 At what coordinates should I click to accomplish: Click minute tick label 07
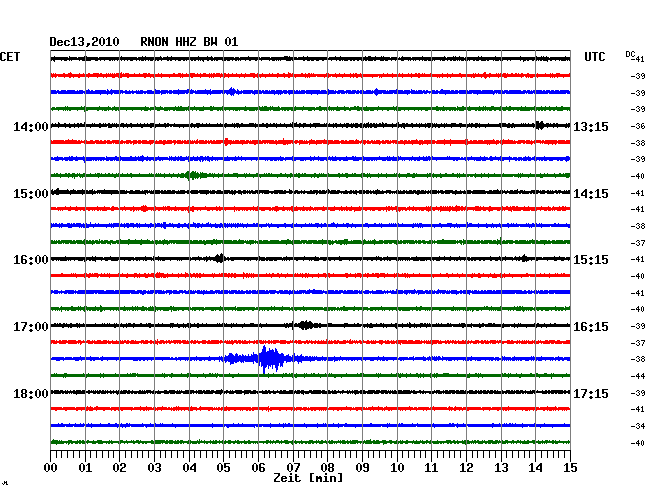pyautogui.click(x=293, y=468)
